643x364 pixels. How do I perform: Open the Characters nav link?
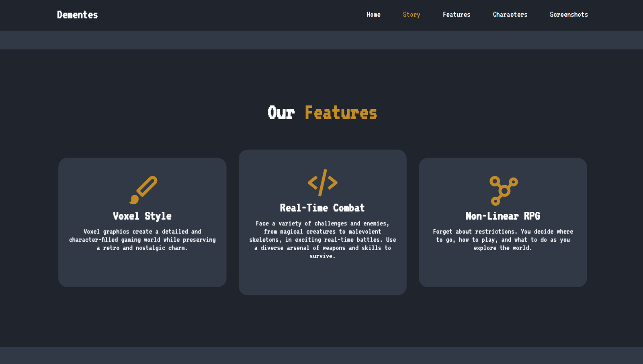(x=510, y=14)
